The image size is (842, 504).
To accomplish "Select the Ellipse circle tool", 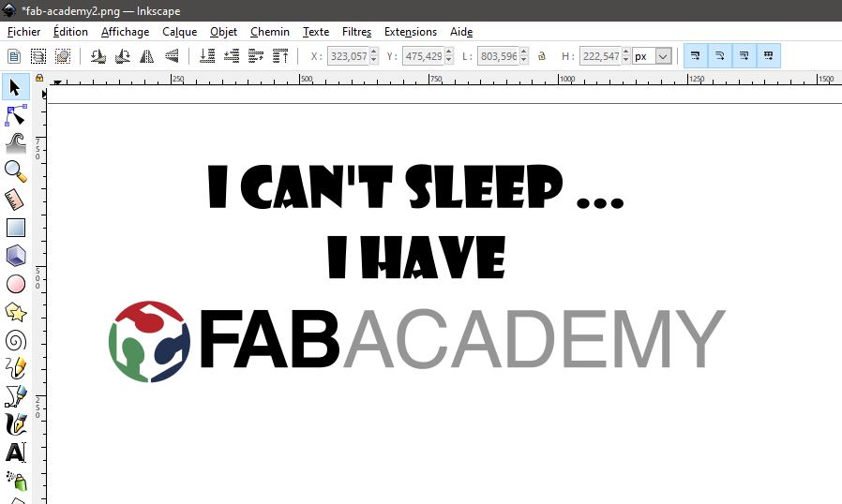I will point(16,284).
